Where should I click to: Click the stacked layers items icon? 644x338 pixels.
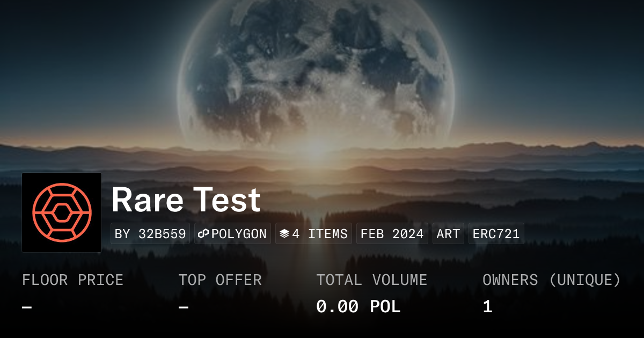point(284,234)
